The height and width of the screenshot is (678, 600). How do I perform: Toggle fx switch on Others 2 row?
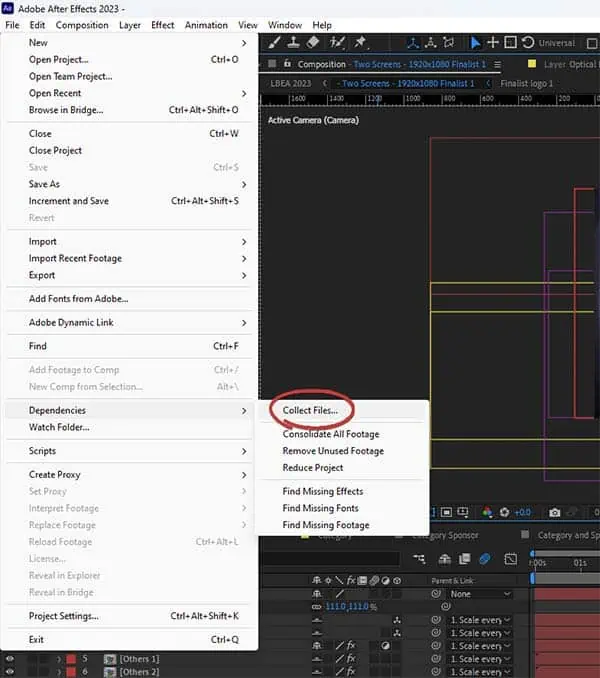(x=351, y=671)
